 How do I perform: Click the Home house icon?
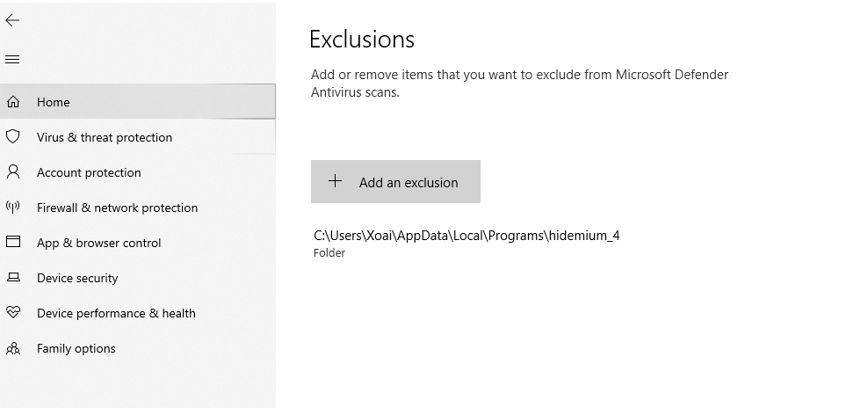coord(13,102)
